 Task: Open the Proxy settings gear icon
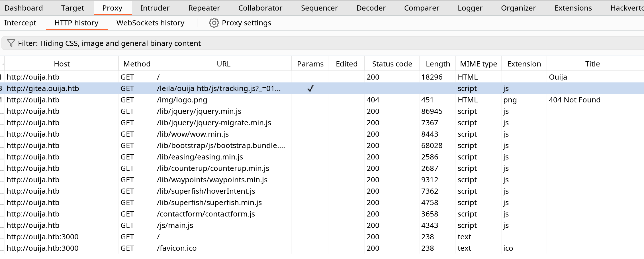(x=214, y=23)
